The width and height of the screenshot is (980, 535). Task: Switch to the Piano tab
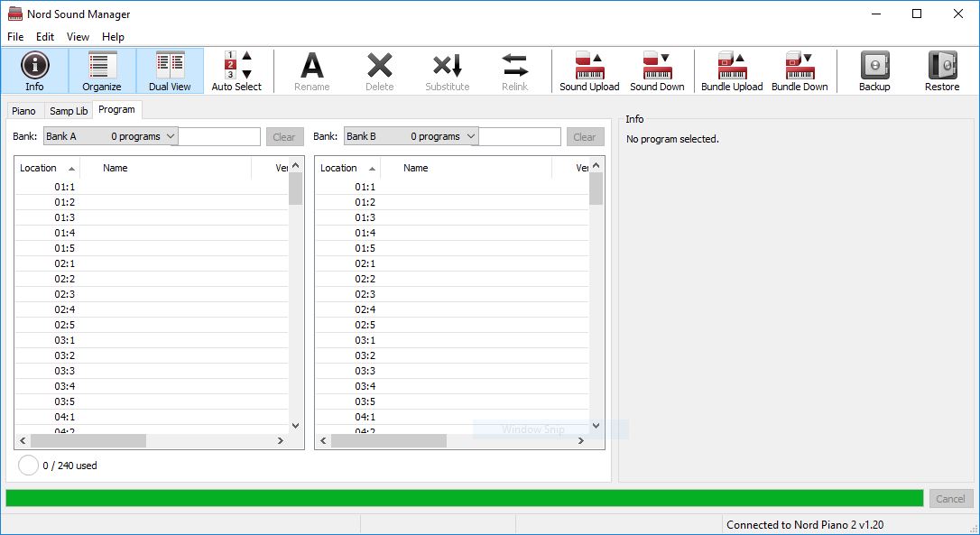(x=24, y=110)
